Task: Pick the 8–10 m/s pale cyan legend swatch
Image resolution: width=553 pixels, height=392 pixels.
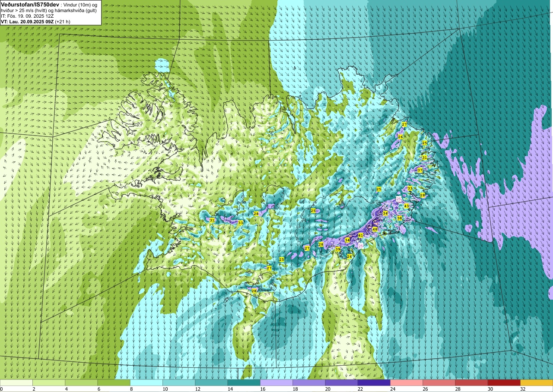Action: click(x=146, y=383)
